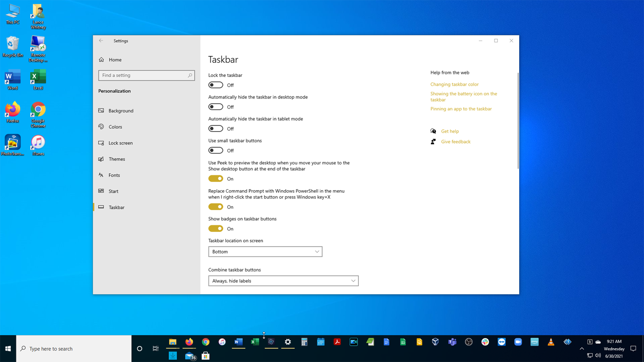Screen dimensions: 644x362
Task: Click the OneDrive cloud tray icon
Action: point(598,342)
